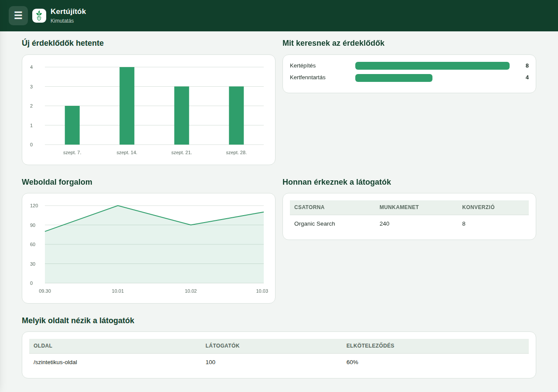Click the Kertújítók app title
The width and height of the screenshot is (558, 392).
pyautogui.click(x=68, y=12)
